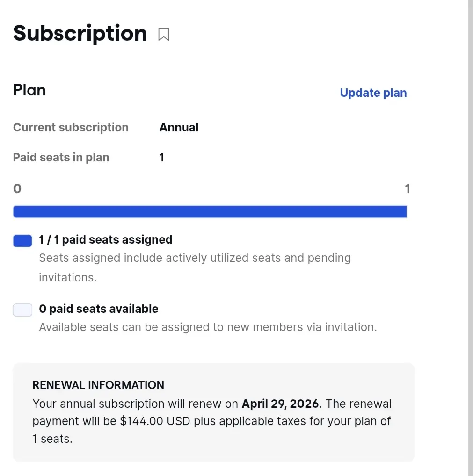Select the blue assigned seats legend swatch
Viewport: 473px width, 476px height.
tap(22, 241)
